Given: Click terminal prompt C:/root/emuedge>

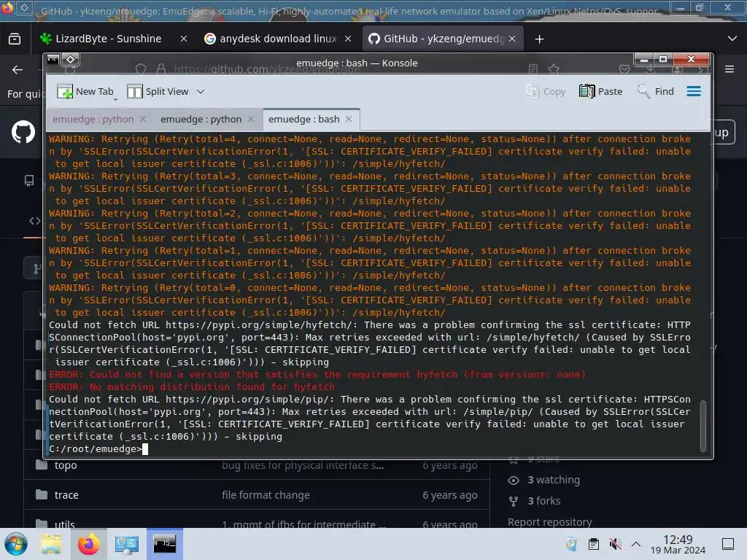Looking at the screenshot, I should point(96,449).
